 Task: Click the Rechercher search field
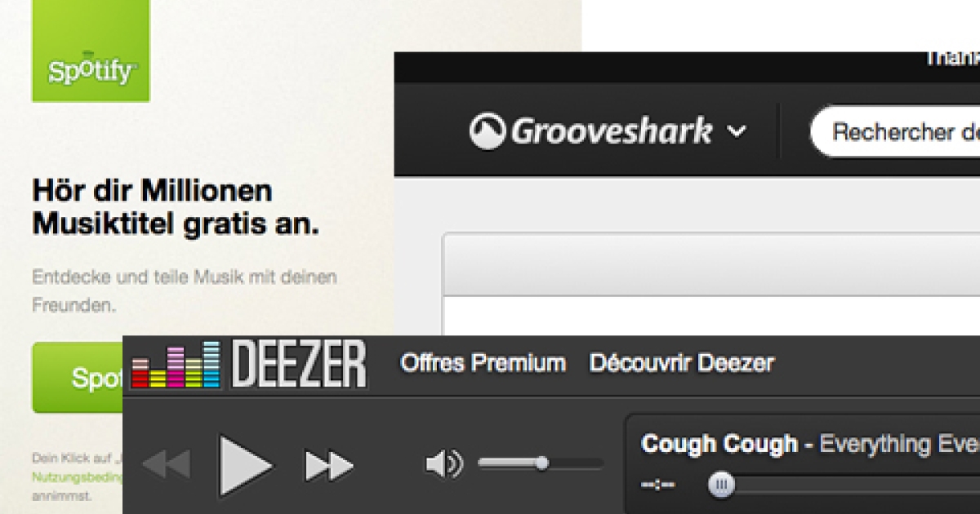pyautogui.click(x=895, y=131)
